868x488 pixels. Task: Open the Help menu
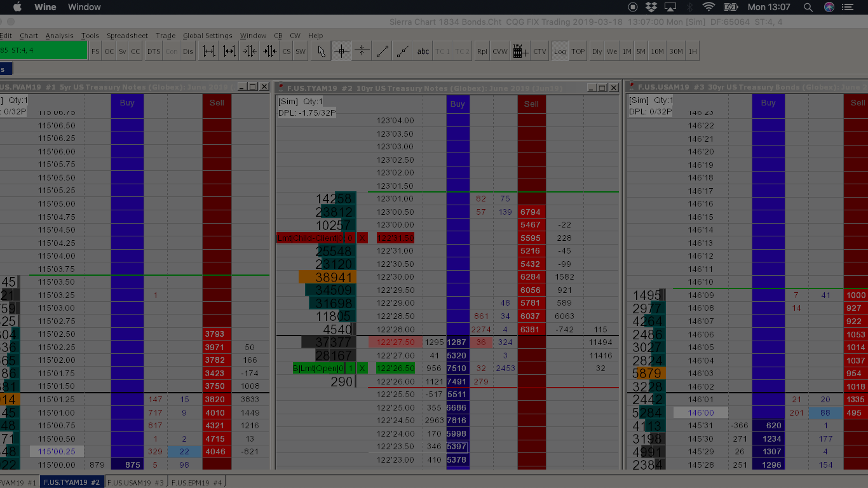pos(315,36)
